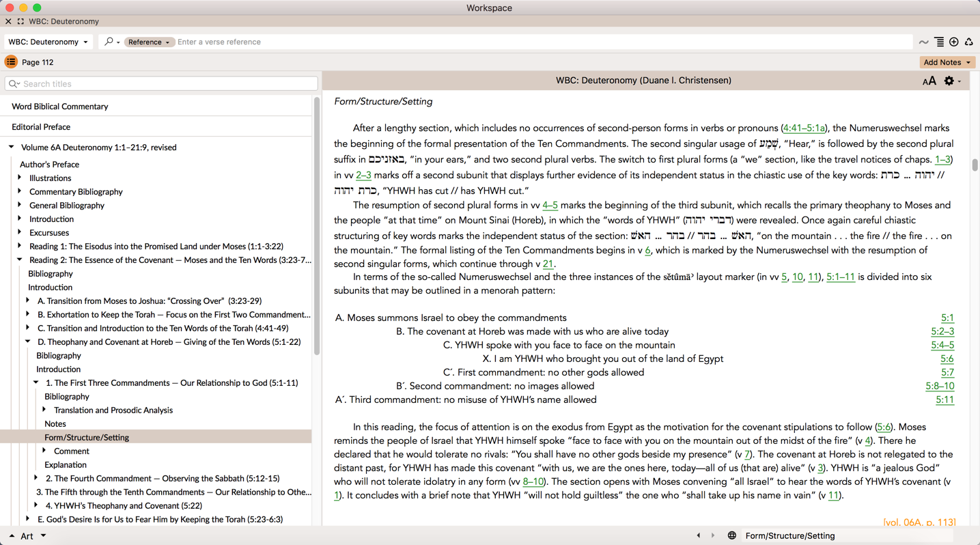Open the gear settings menu
Screen dimensions: 980x545
point(952,81)
